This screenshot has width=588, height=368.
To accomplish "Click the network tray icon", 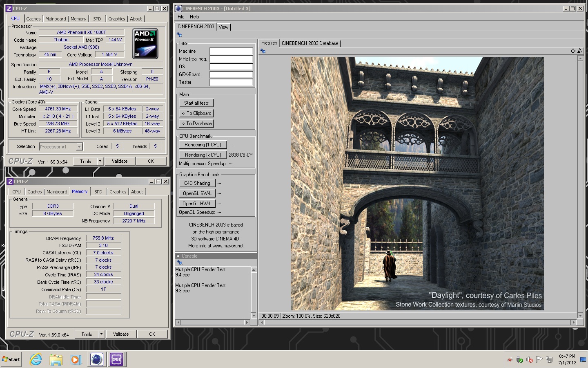I will click(549, 360).
